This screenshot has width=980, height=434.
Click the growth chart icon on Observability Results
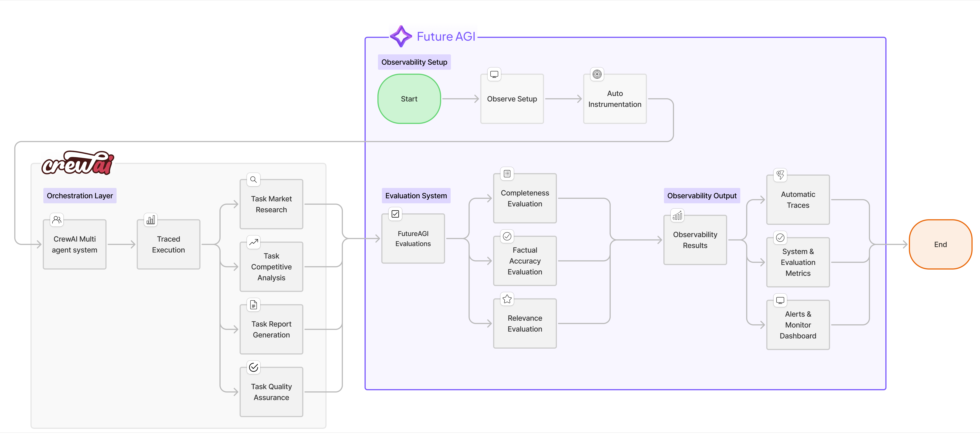coord(678,216)
